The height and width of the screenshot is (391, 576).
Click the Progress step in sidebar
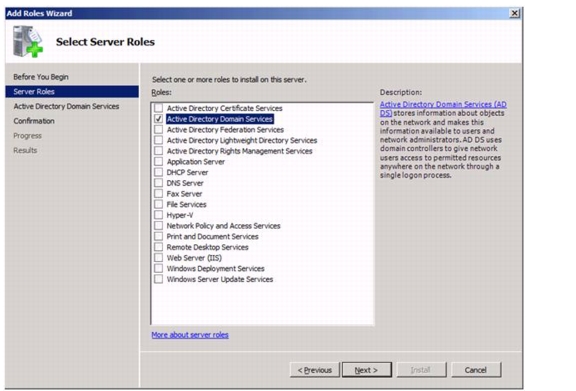click(x=27, y=136)
